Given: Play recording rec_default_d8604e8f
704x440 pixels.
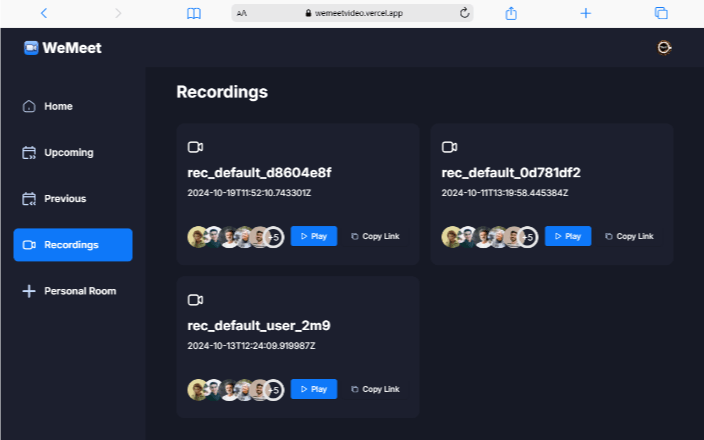Looking at the screenshot, I should (x=313, y=237).
